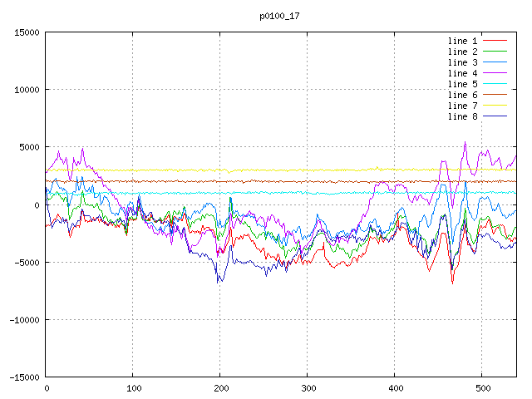Select the 'line 2' legend label
Viewport: 532px width, 399px height.
click(462, 52)
